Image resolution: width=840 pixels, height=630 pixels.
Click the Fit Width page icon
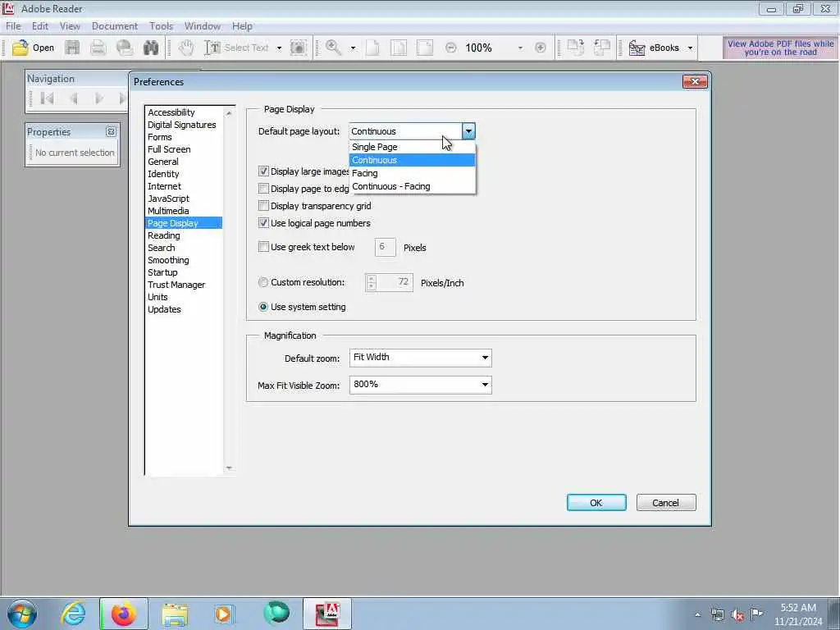(x=425, y=48)
